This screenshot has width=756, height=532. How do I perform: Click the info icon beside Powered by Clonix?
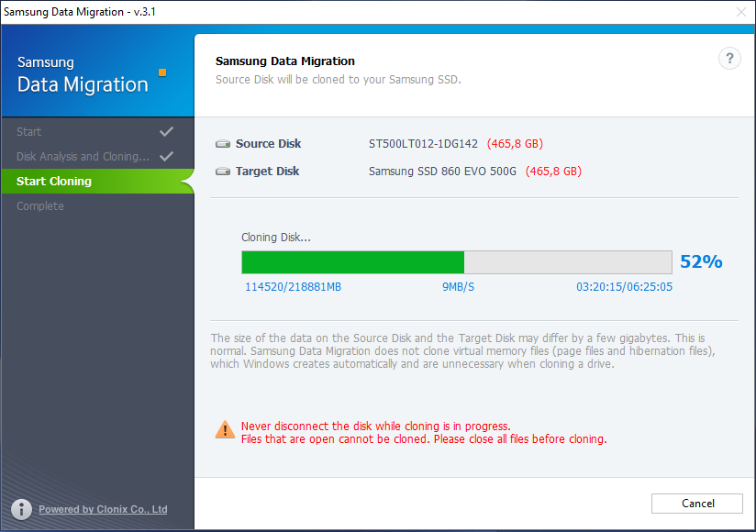22,509
